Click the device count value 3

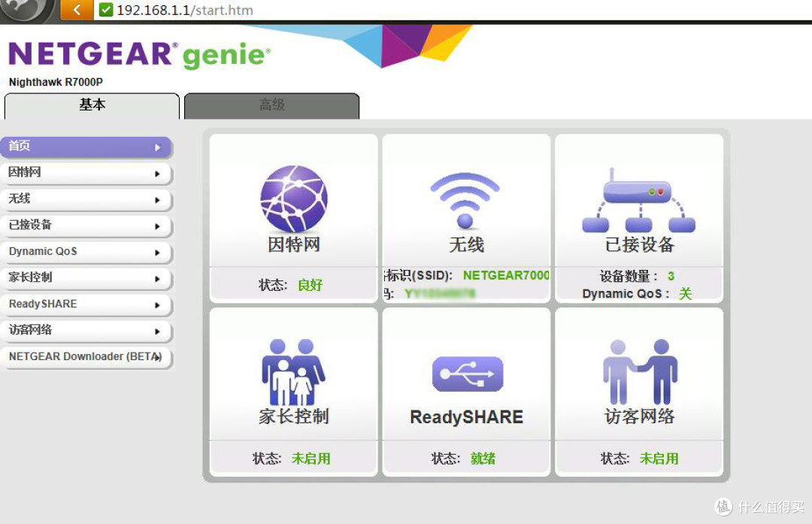click(671, 276)
